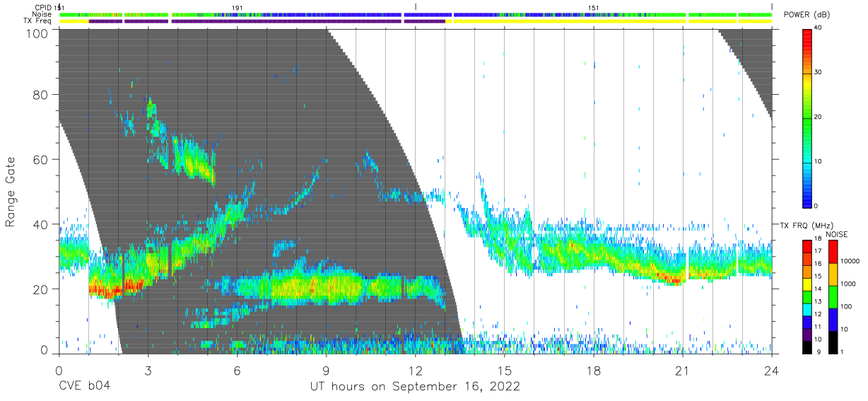Click the power colorbar gradient strip
868x401 pixels.
(x=807, y=117)
